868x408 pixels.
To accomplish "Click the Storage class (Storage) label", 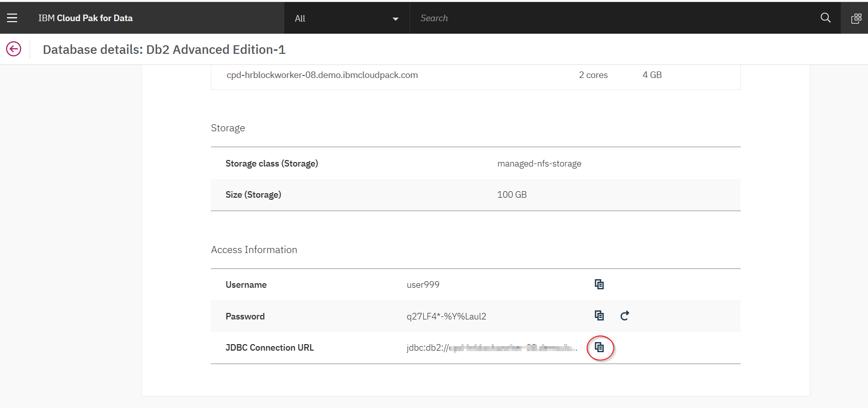I will [272, 164].
